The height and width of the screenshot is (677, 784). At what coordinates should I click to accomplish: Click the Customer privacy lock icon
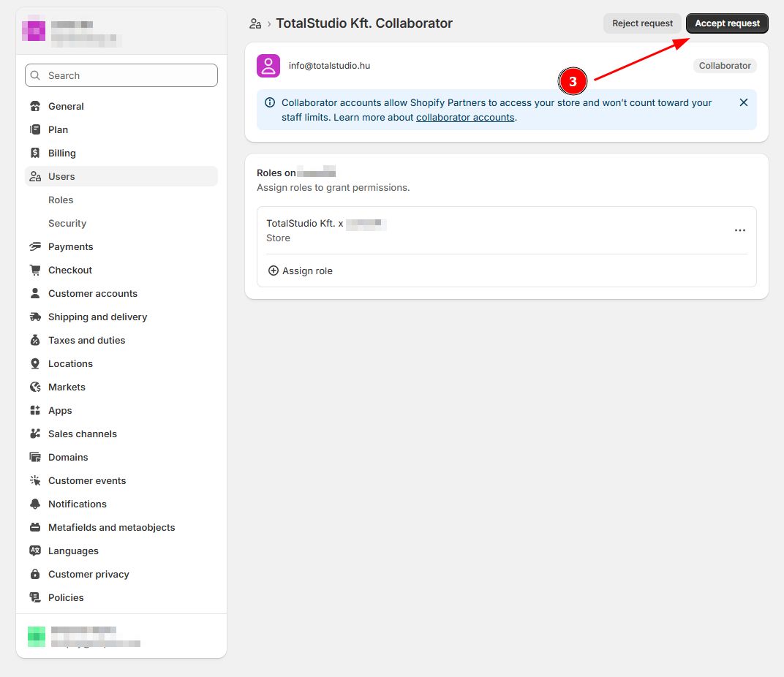[x=35, y=574]
